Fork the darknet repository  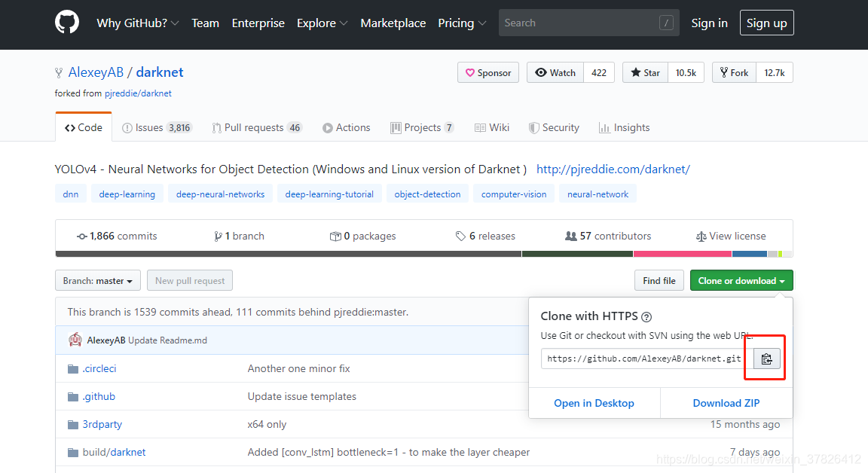coord(734,72)
